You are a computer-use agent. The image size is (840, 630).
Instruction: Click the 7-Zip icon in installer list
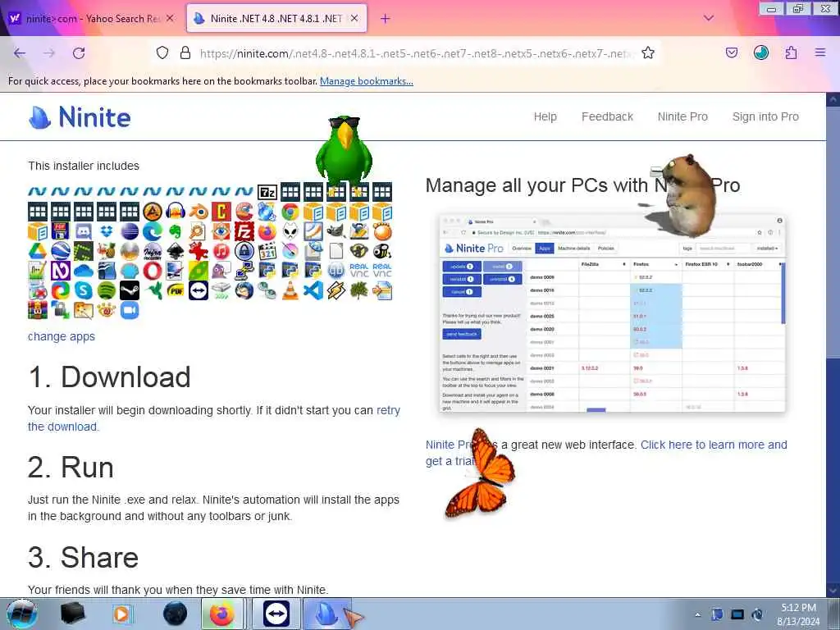pyautogui.click(x=267, y=192)
